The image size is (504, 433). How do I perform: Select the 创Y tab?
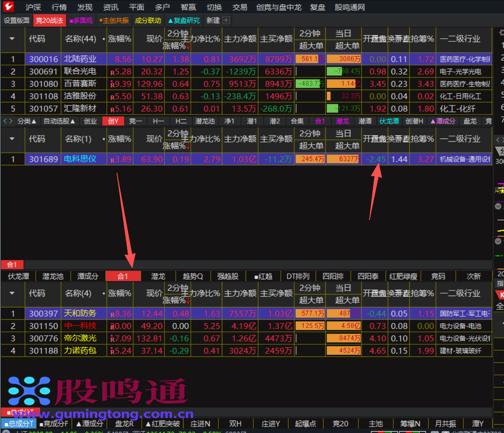coord(113,121)
